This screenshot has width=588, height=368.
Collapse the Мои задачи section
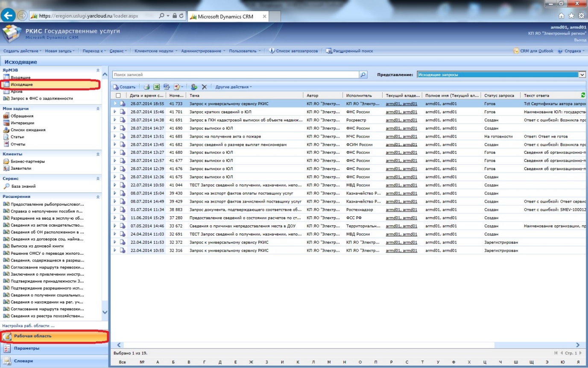point(98,109)
